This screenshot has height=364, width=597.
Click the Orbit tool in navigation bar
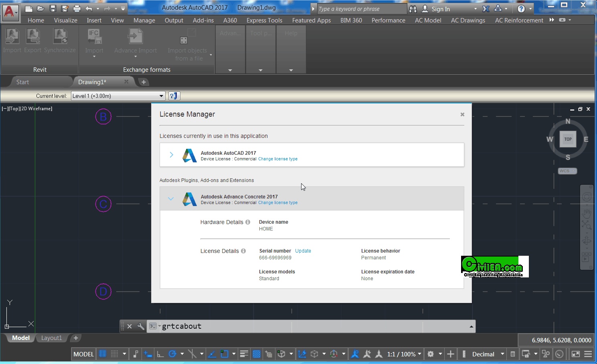coord(587,241)
